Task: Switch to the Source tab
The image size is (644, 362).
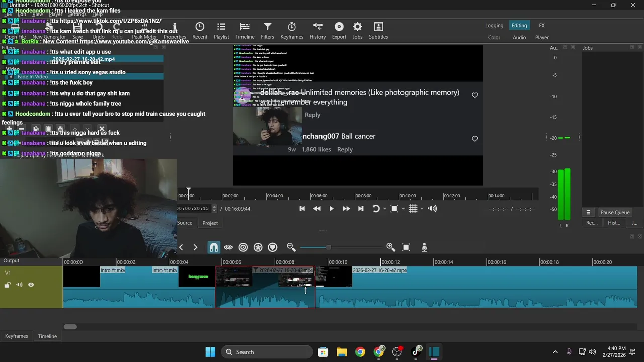Action: pos(185,223)
